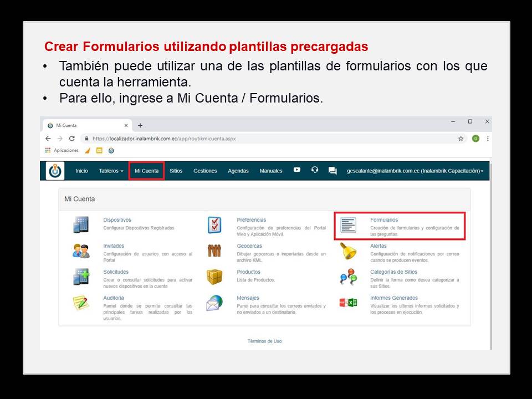
Task: Click the headset support icon
Action: (315, 170)
